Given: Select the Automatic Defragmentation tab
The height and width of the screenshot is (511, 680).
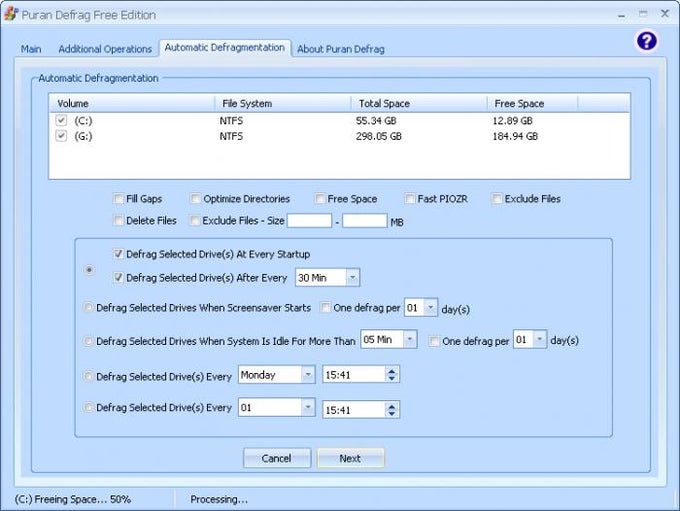Looking at the screenshot, I should click(225, 47).
